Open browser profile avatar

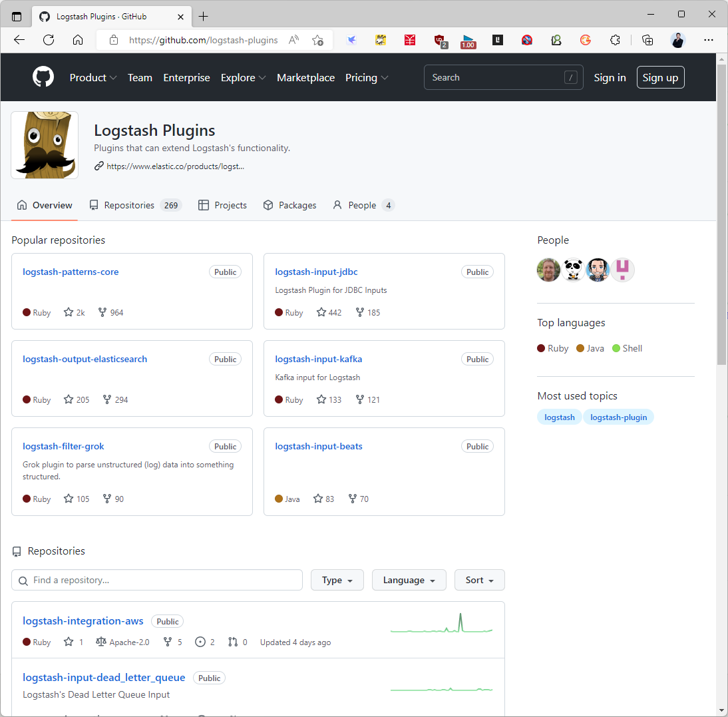point(678,41)
